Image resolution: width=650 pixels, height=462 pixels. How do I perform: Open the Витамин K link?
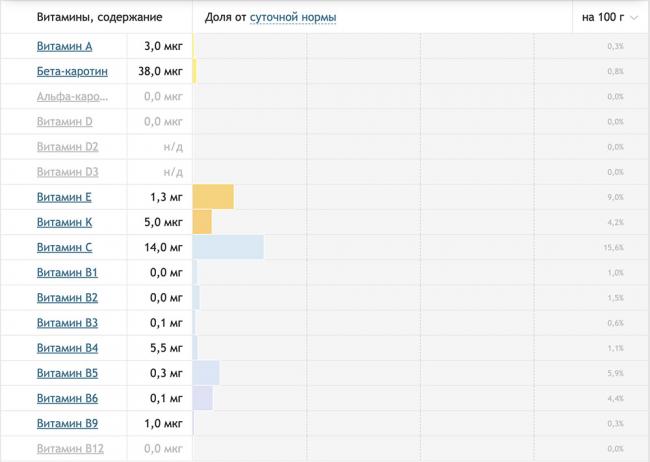(x=64, y=222)
